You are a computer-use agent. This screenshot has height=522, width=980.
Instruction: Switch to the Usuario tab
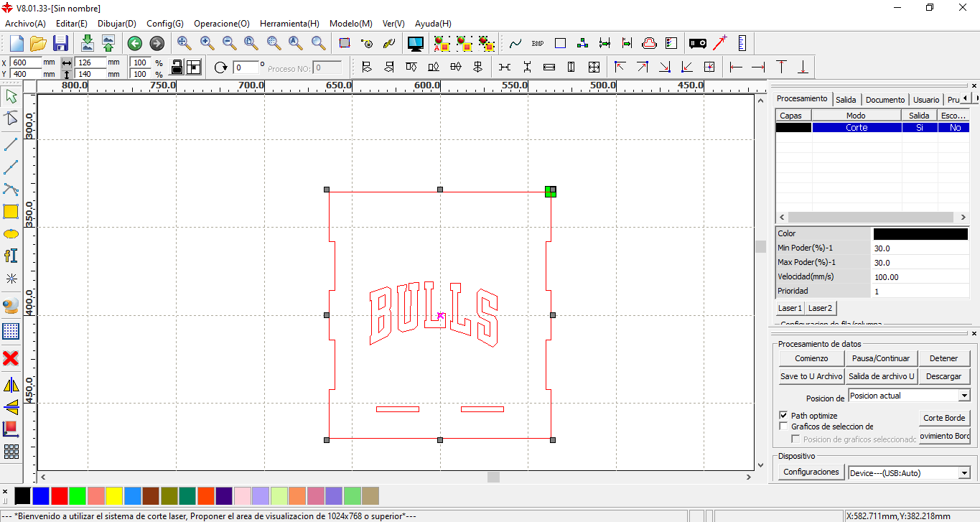(x=926, y=100)
